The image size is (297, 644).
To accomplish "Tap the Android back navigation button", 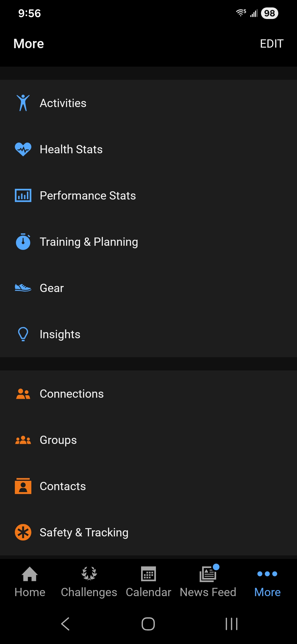I will (x=65, y=624).
